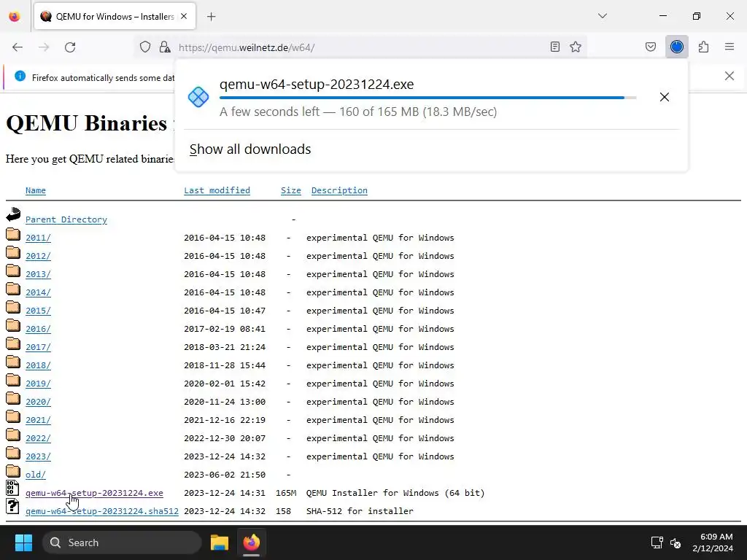Open the 2011/ folder link

[38, 238]
